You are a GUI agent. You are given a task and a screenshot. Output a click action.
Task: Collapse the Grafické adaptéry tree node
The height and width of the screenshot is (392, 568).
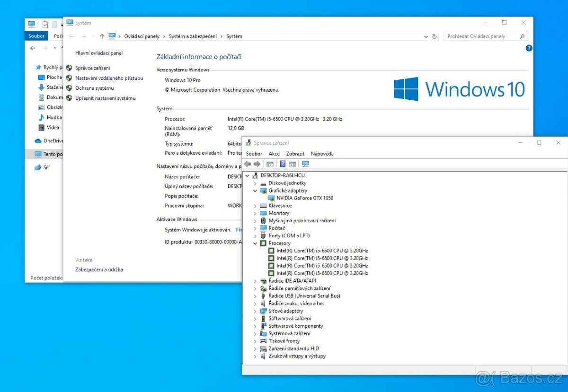pyautogui.click(x=255, y=191)
